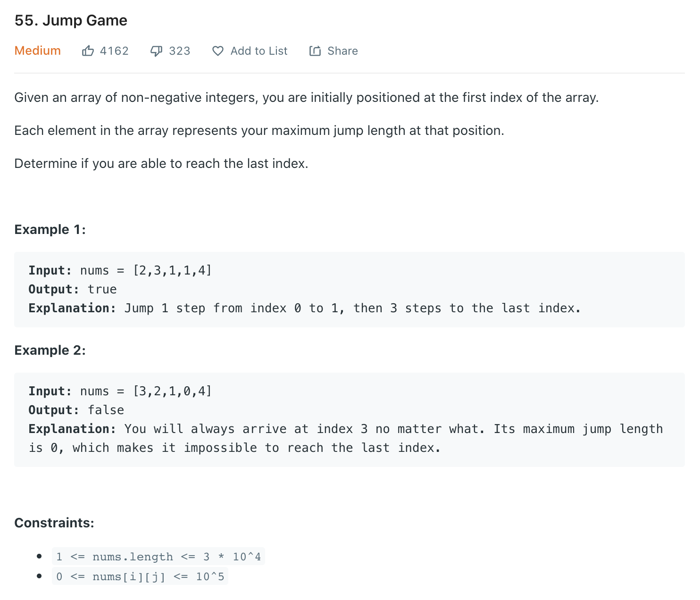Click the heart icon for Add to List
700x600 pixels.
coord(217,51)
